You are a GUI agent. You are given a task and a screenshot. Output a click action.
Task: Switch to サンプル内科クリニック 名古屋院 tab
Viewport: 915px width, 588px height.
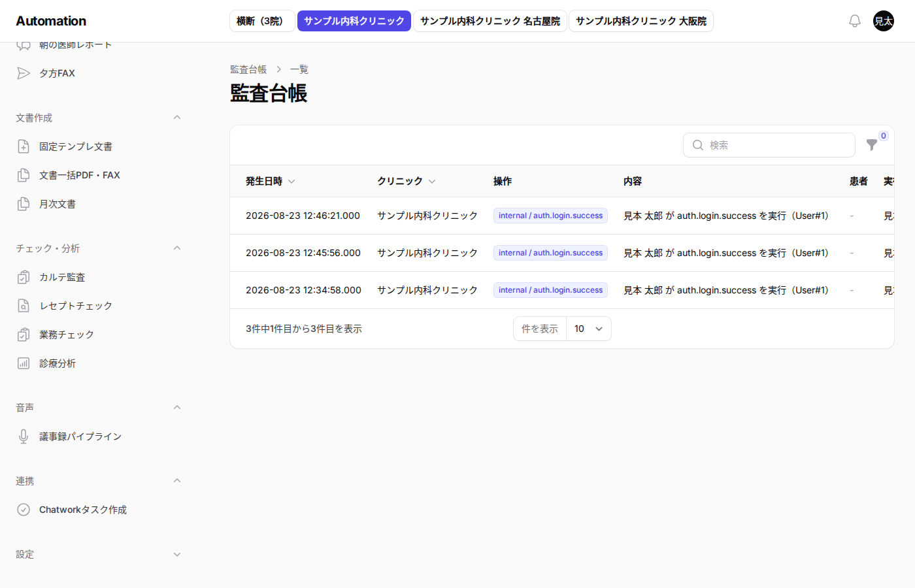pyautogui.click(x=490, y=21)
